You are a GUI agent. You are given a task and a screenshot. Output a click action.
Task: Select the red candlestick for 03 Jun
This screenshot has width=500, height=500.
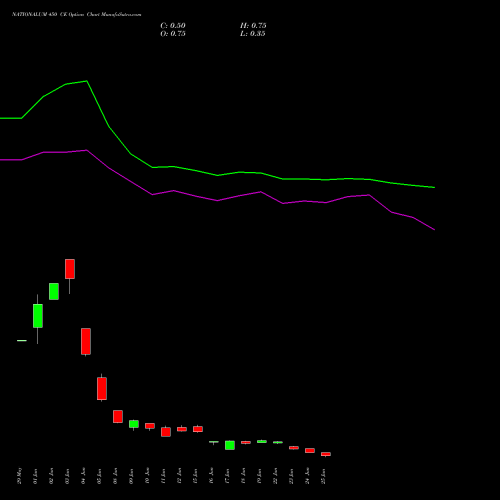point(70,269)
